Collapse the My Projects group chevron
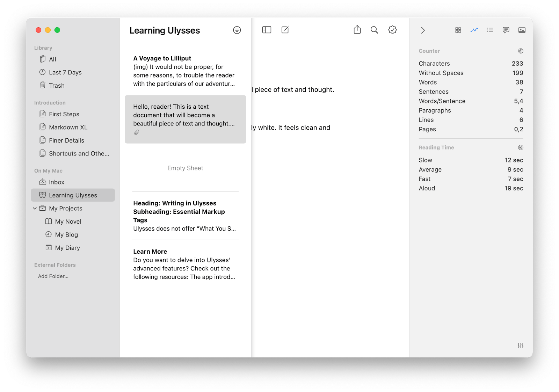The height and width of the screenshot is (392, 559). click(x=35, y=208)
